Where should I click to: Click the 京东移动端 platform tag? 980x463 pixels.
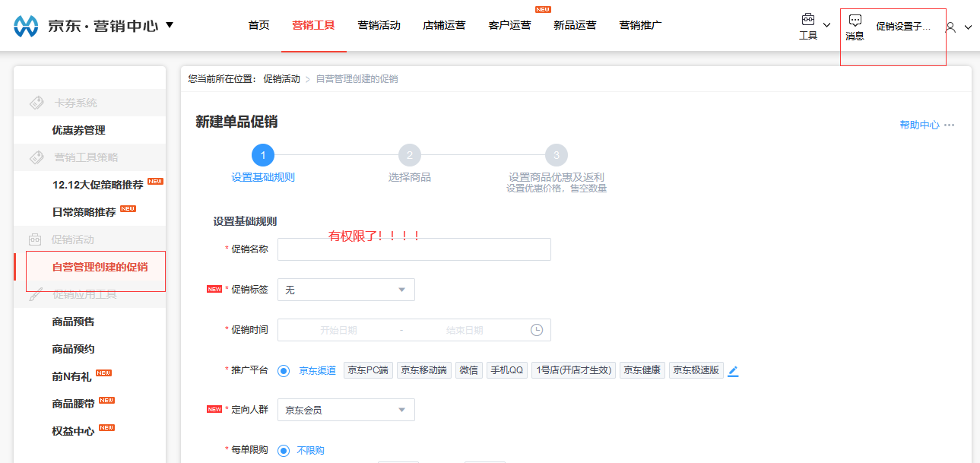[x=424, y=370]
